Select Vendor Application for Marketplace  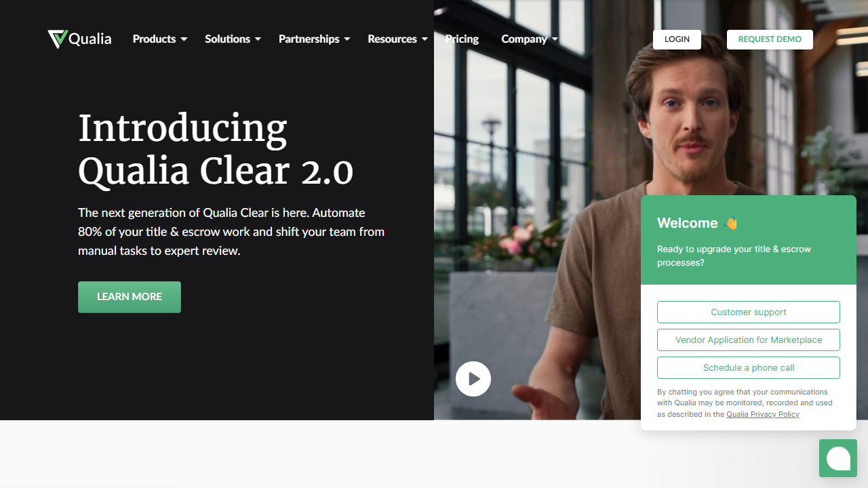click(749, 340)
